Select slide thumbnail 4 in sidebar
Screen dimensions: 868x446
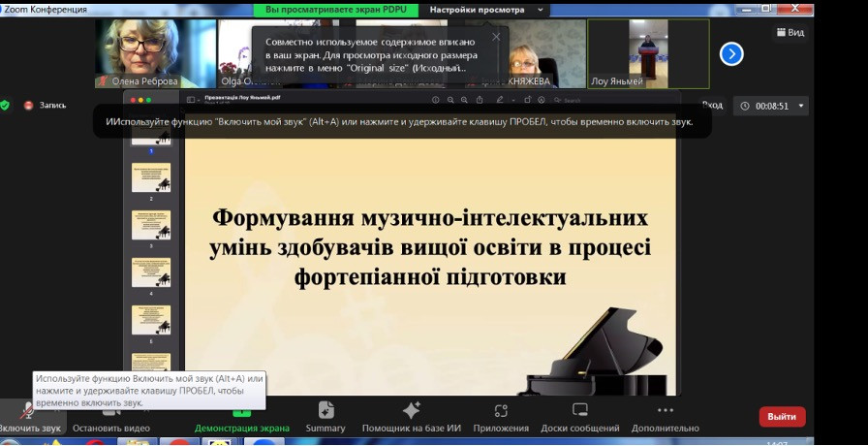151,272
